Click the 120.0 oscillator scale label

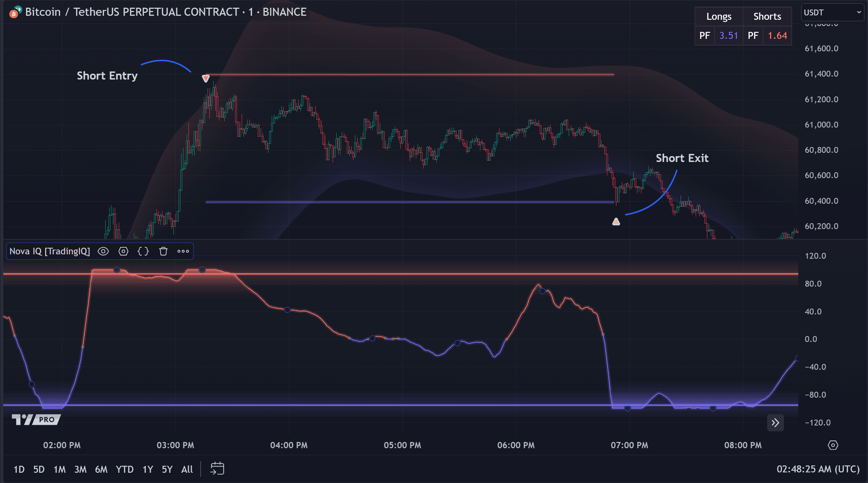[815, 256]
